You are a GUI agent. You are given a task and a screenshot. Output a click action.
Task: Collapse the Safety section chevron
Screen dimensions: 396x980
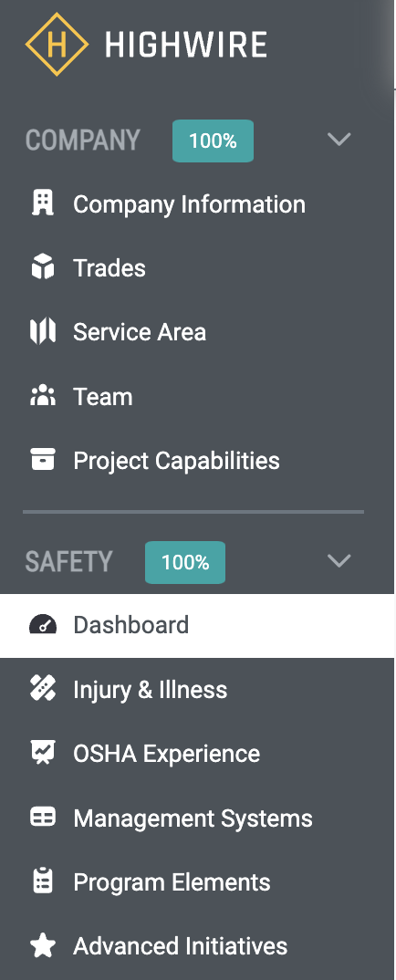(339, 561)
